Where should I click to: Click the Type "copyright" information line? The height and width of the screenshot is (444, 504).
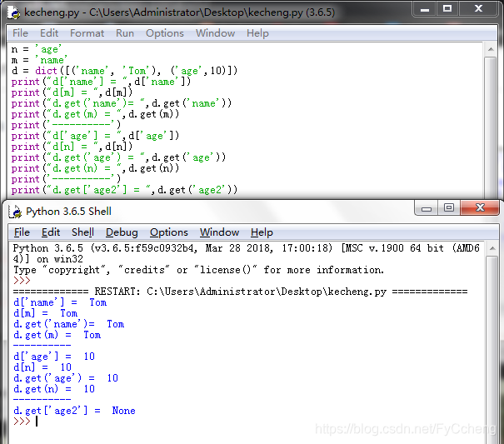coord(198,270)
